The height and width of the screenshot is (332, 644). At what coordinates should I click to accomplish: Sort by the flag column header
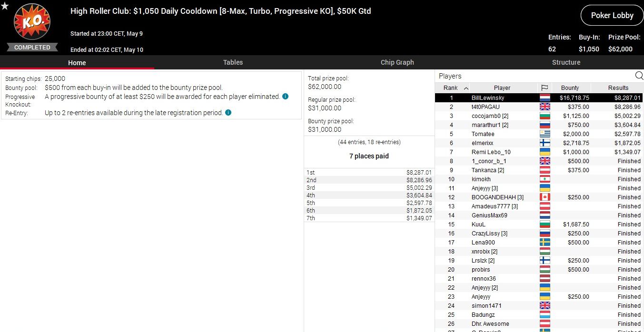[x=545, y=88]
